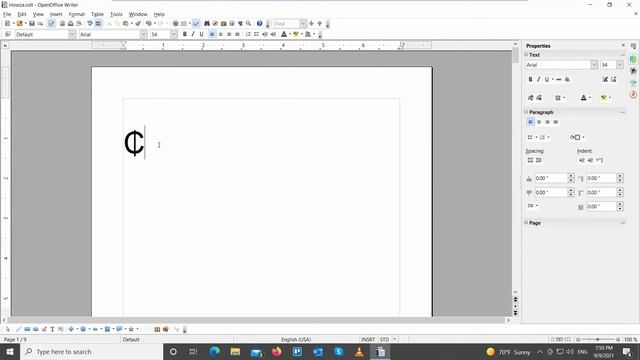Toggle justified align in sidebar Paragraph section
Image resolution: width=640 pixels, height=360 pixels.
[x=556, y=122]
